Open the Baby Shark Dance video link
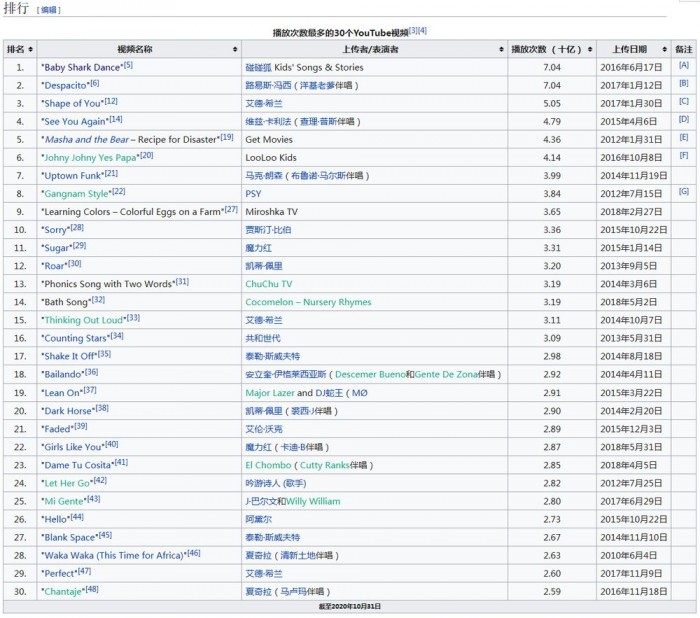This screenshot has height=618, width=700. 81,67
